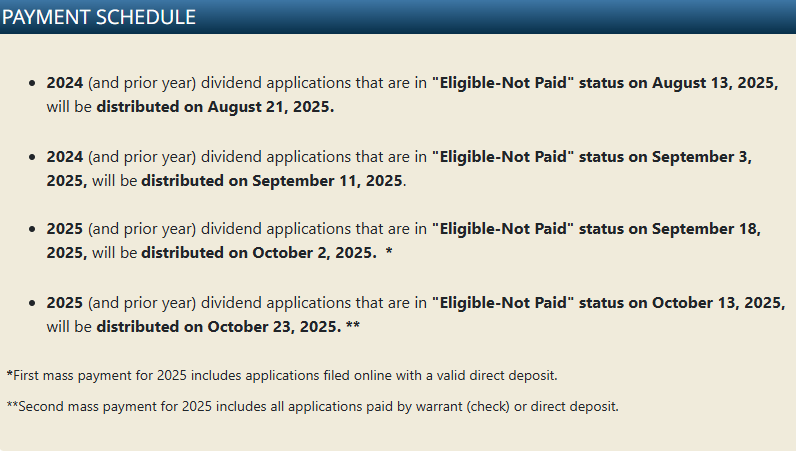Click the second mass payment footnote

pyautogui.click(x=313, y=407)
